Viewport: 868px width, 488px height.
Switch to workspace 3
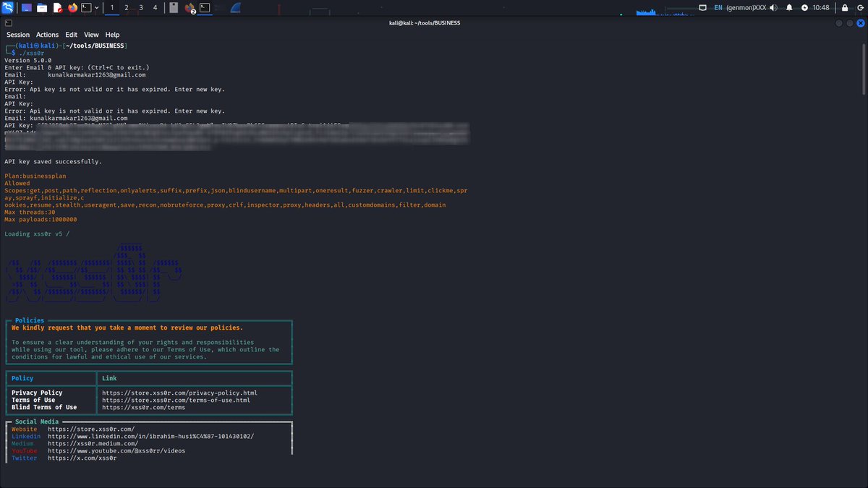tap(141, 8)
